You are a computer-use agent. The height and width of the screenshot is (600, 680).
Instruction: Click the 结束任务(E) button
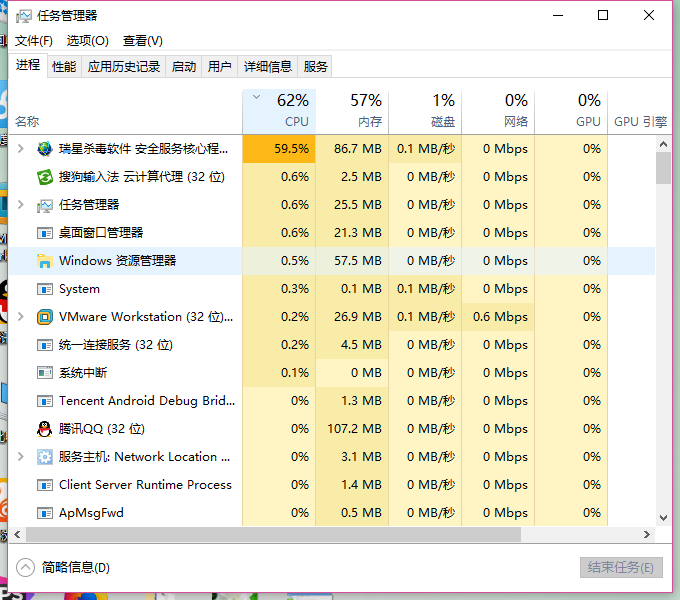click(621, 567)
